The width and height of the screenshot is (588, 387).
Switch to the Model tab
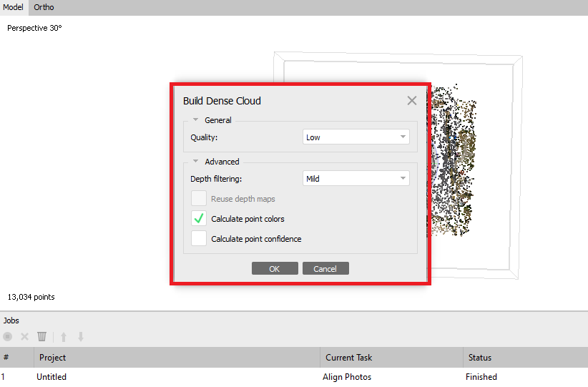(14, 7)
